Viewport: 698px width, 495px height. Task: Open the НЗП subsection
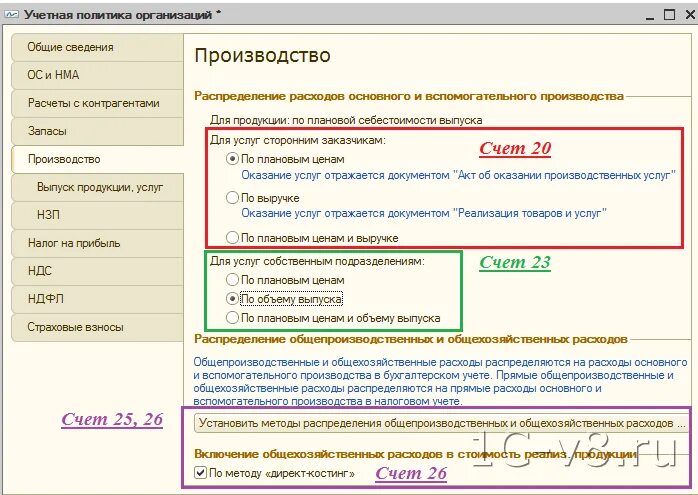tap(97, 215)
